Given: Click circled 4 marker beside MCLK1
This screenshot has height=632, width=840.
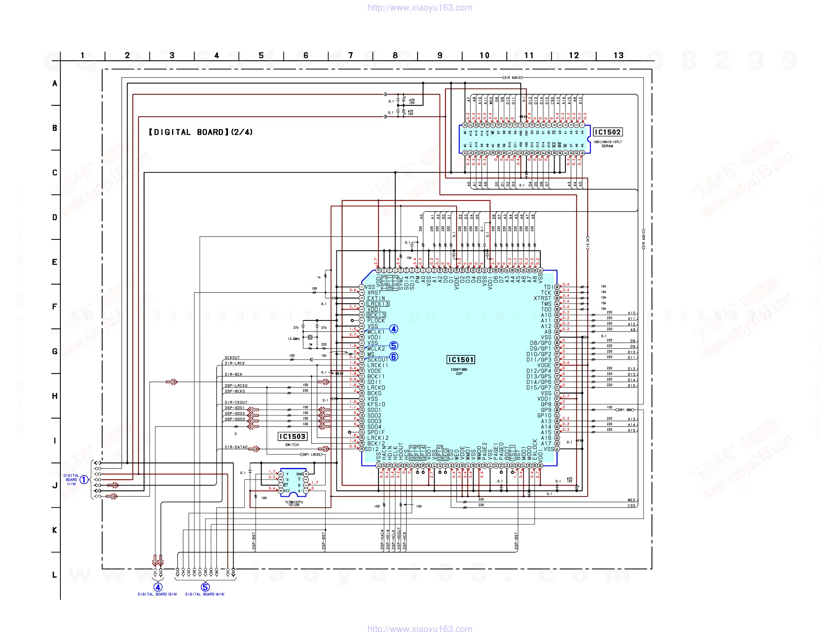Looking at the screenshot, I should click(393, 329).
